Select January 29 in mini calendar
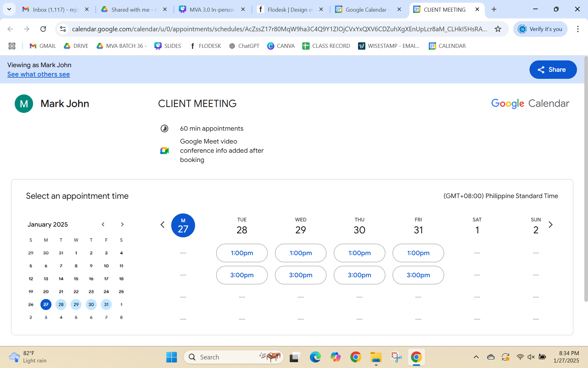588x368 pixels. [x=76, y=305]
